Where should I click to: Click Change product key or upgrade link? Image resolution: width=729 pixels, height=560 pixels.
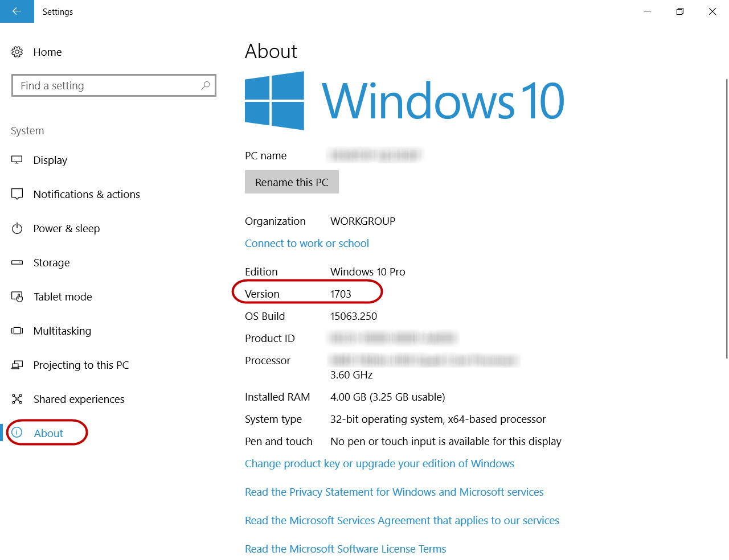pyautogui.click(x=379, y=463)
